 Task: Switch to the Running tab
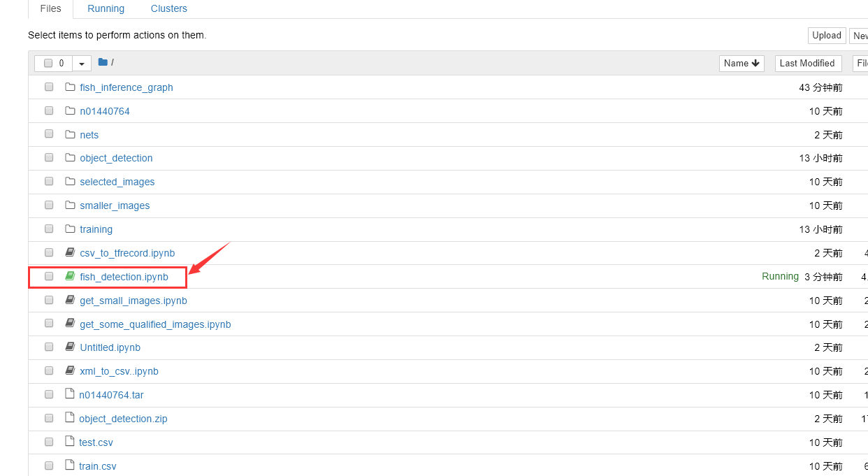(x=106, y=9)
